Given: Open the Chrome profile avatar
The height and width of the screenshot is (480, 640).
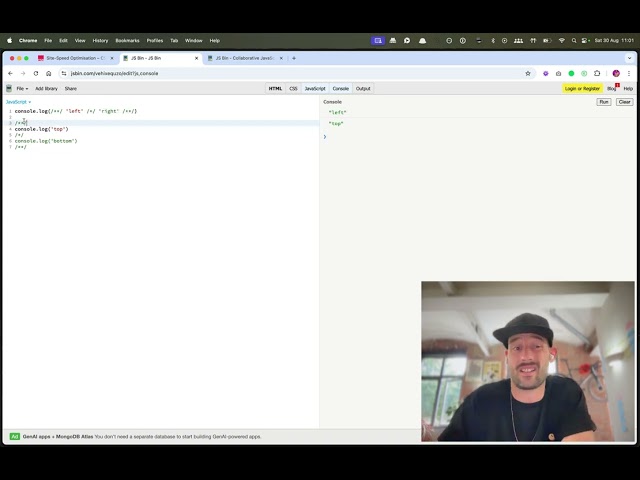Looking at the screenshot, I should [x=616, y=73].
